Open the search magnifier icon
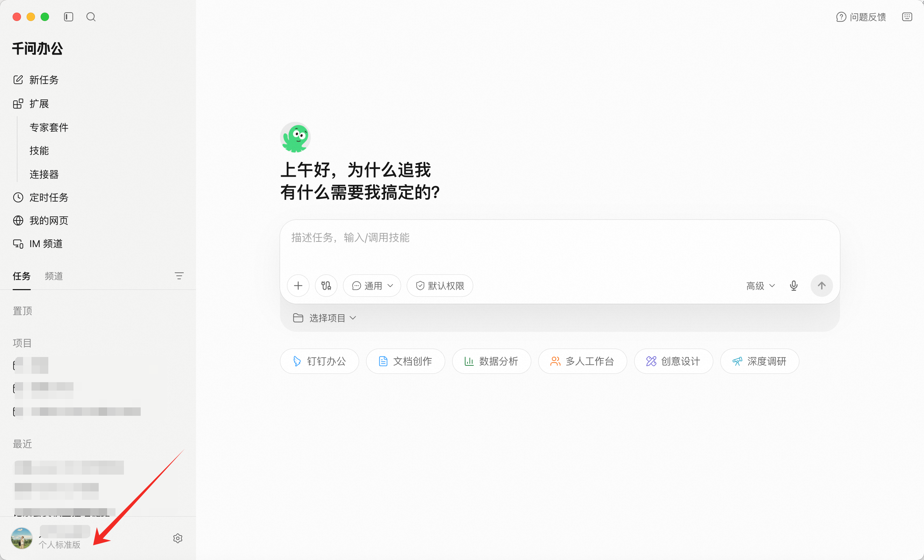 point(91,17)
